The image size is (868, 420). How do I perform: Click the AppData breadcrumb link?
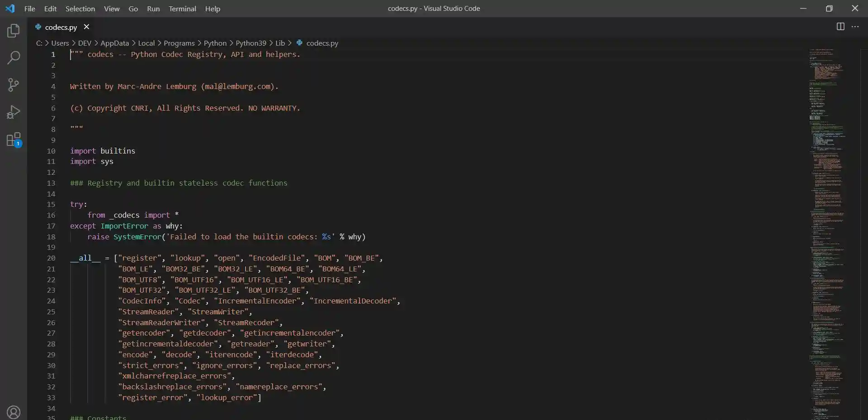point(114,43)
